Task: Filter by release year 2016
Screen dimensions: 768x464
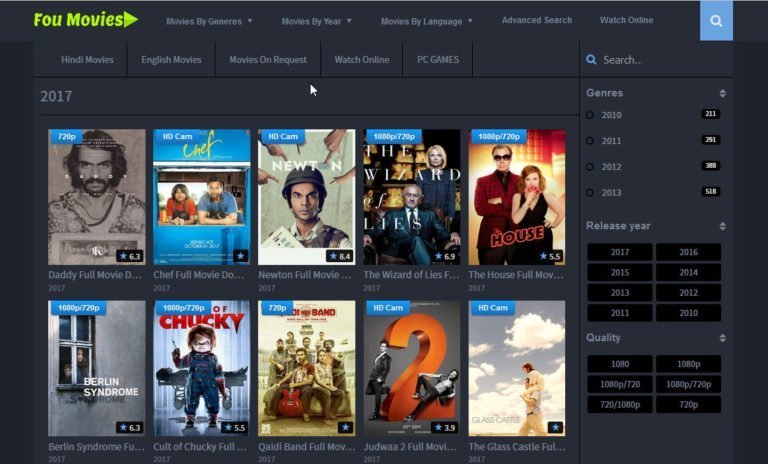Action: pos(688,252)
